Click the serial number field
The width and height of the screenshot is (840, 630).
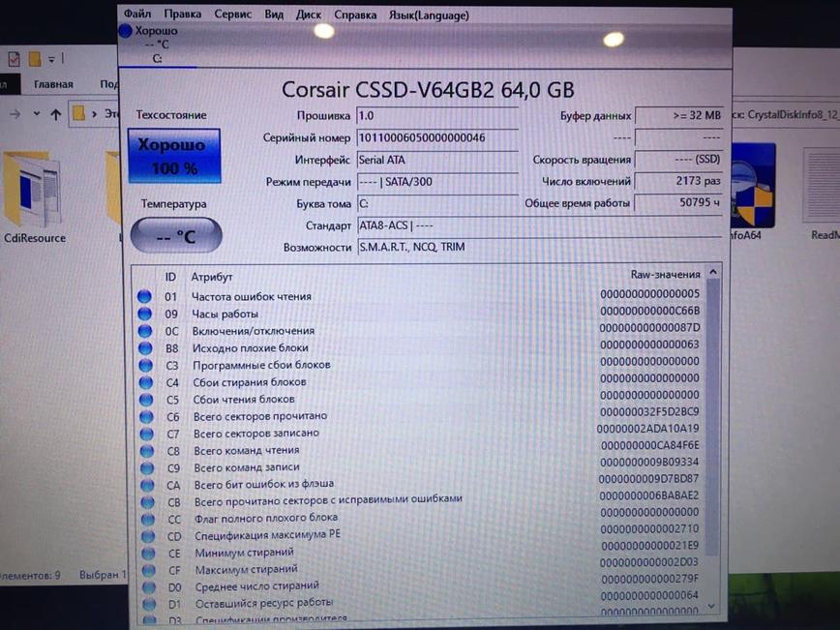(437, 137)
